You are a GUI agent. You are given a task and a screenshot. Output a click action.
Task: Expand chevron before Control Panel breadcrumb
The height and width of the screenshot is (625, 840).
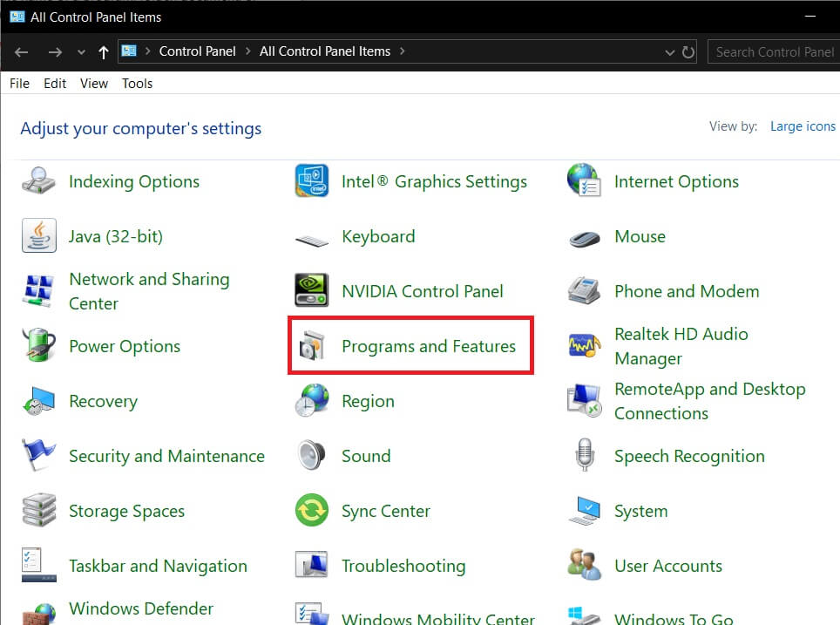147,51
